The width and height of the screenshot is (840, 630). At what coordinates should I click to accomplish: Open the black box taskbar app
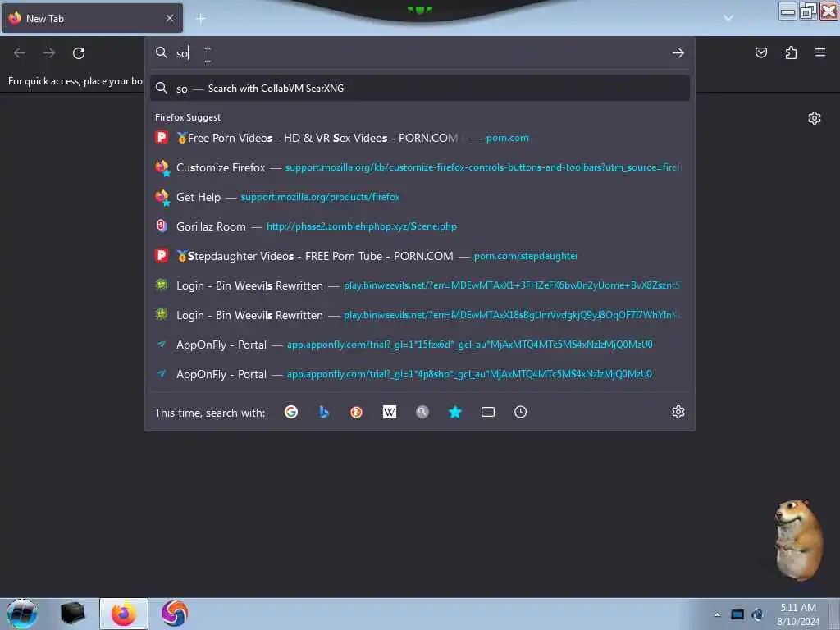pyautogui.click(x=73, y=614)
